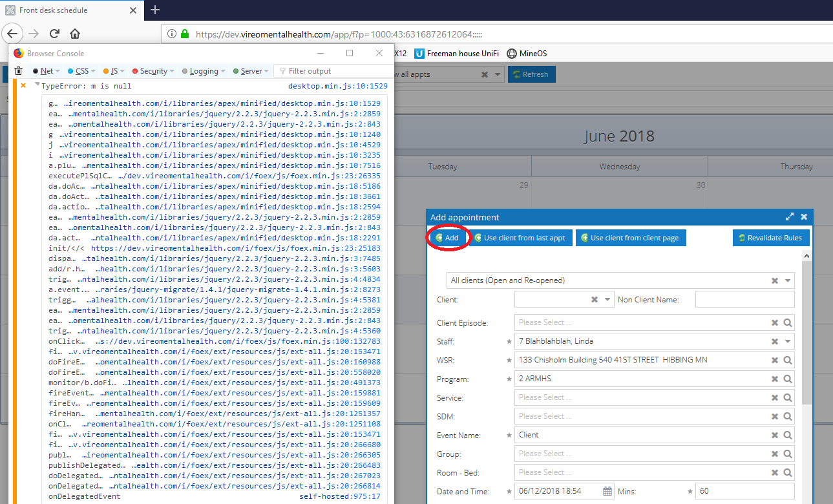
Task: Toggle the JS filter in Browser Console
Action: [112, 70]
